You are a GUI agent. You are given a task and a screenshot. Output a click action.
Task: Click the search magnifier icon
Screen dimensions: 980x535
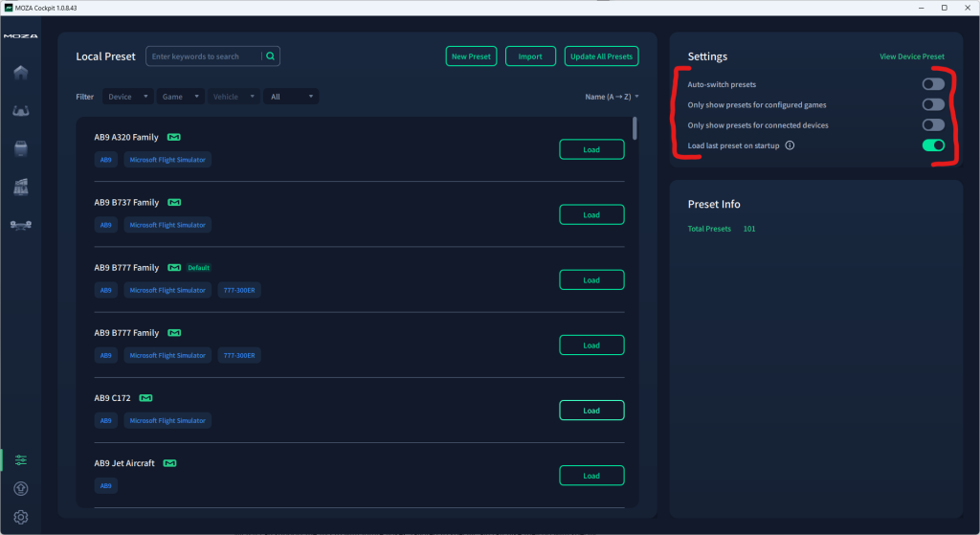point(271,56)
